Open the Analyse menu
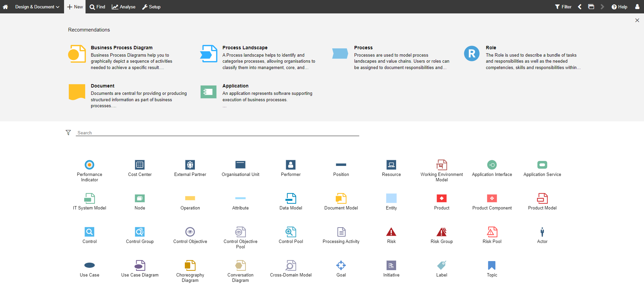The image size is (644, 308). click(x=123, y=7)
